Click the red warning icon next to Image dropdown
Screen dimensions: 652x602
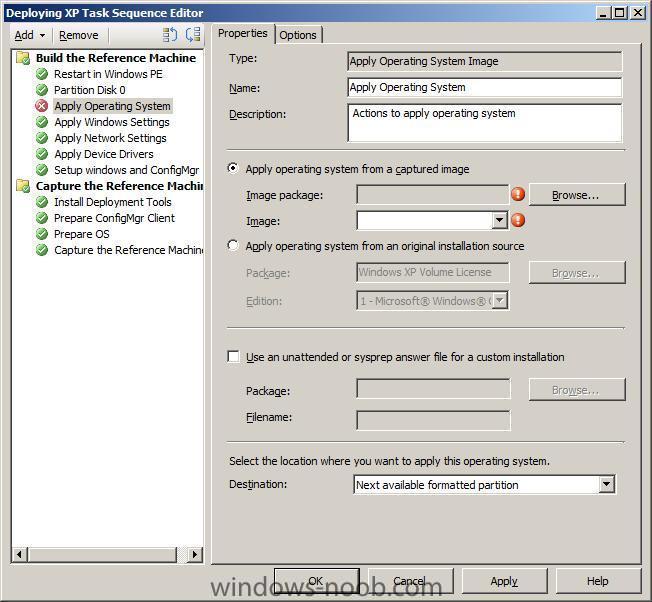(518, 220)
